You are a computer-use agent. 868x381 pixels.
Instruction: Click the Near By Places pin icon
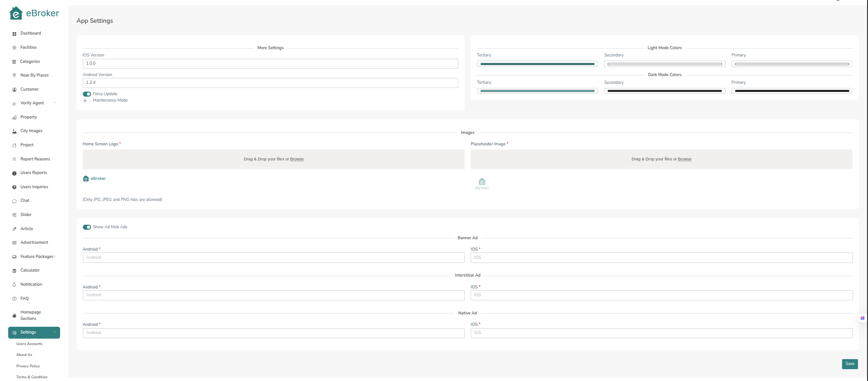pyautogui.click(x=14, y=76)
